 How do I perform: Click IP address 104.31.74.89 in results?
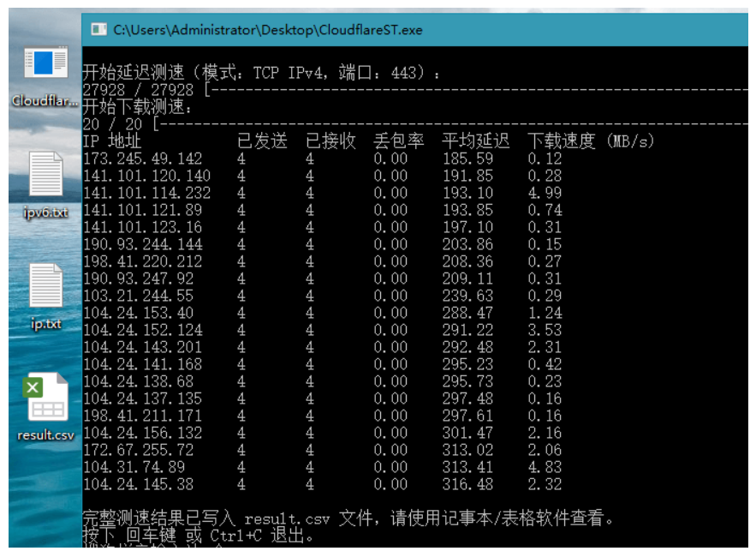tap(134, 467)
